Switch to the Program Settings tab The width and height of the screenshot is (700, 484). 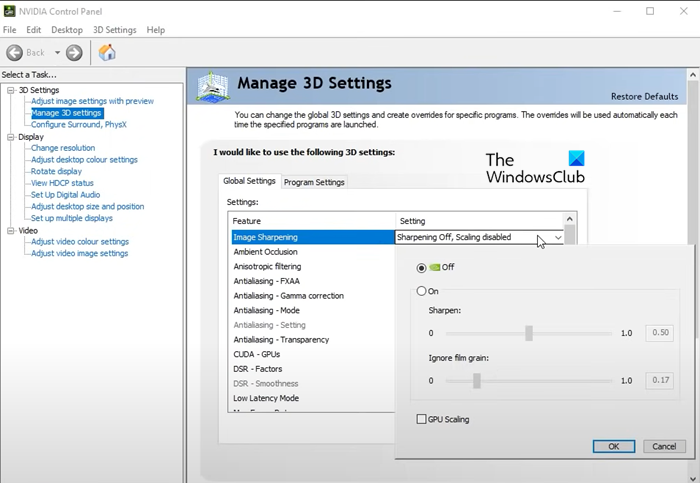point(314,182)
